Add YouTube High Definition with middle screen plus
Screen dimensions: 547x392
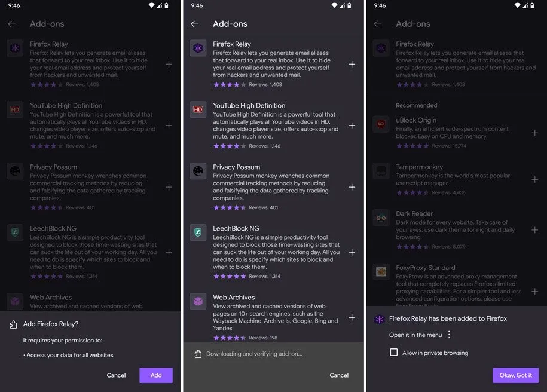352,125
